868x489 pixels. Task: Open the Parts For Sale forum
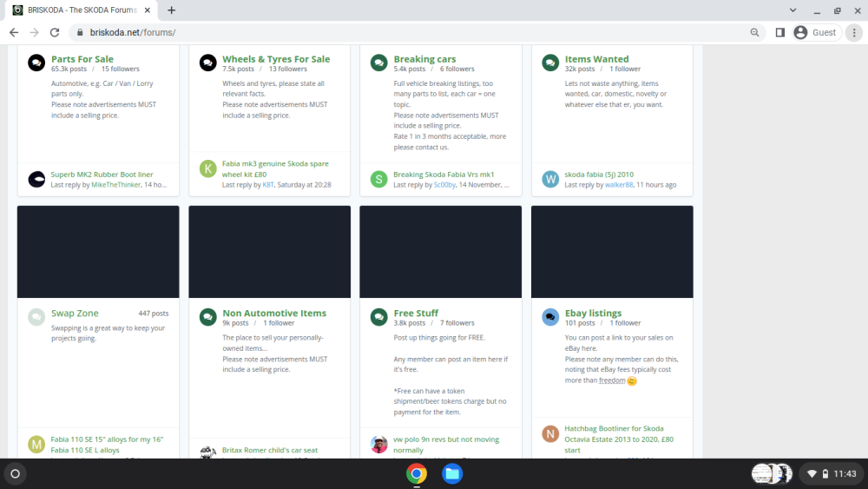82,59
